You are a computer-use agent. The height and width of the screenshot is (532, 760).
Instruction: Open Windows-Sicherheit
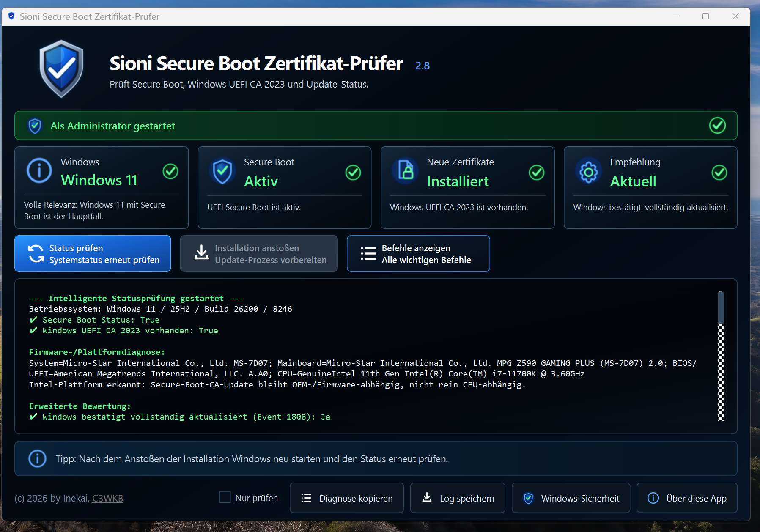pyautogui.click(x=571, y=498)
